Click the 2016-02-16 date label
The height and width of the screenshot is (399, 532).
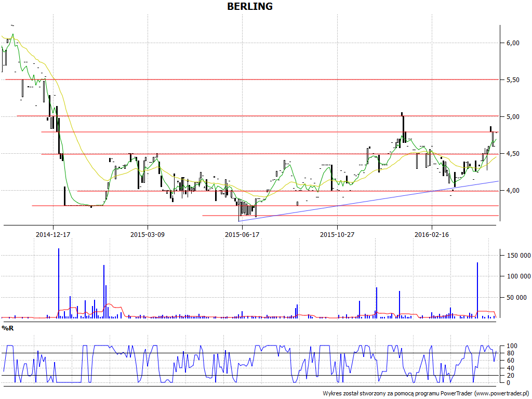432,234
